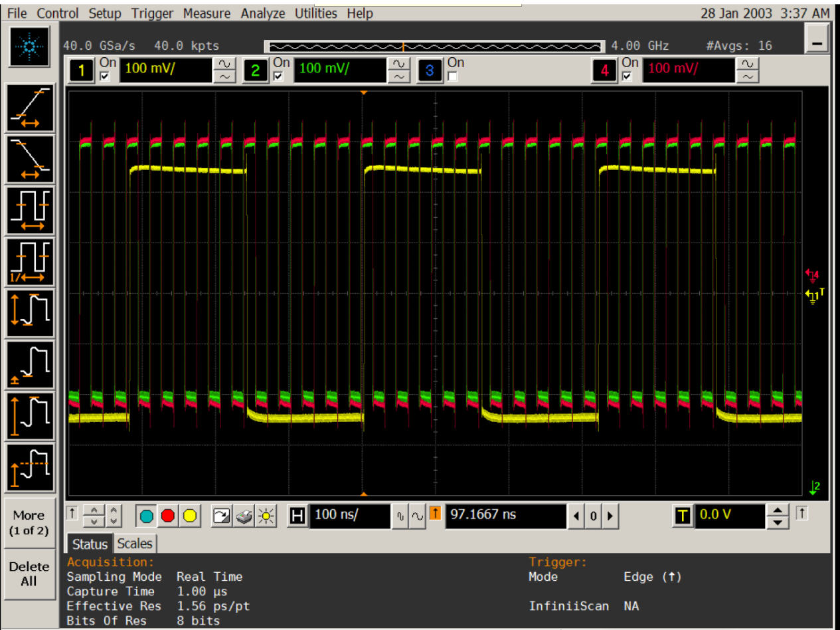Shift horizontal position with the right arrow

tap(610, 516)
